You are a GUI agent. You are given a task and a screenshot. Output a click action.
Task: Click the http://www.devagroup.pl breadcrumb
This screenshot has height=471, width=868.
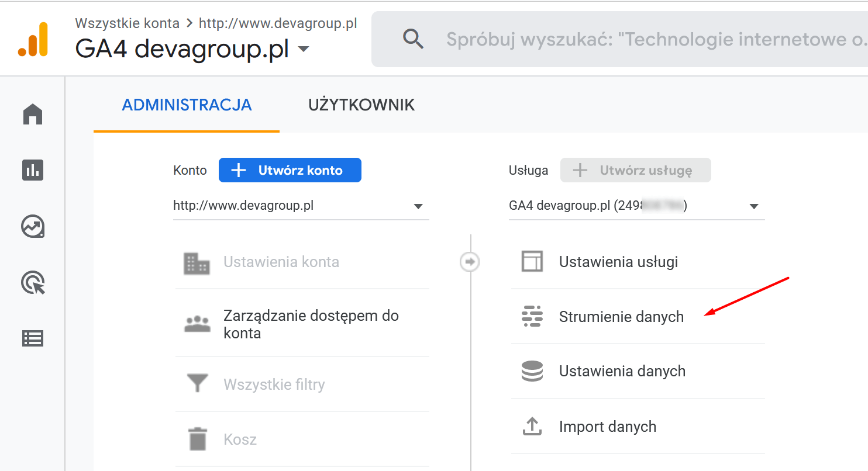pos(278,23)
